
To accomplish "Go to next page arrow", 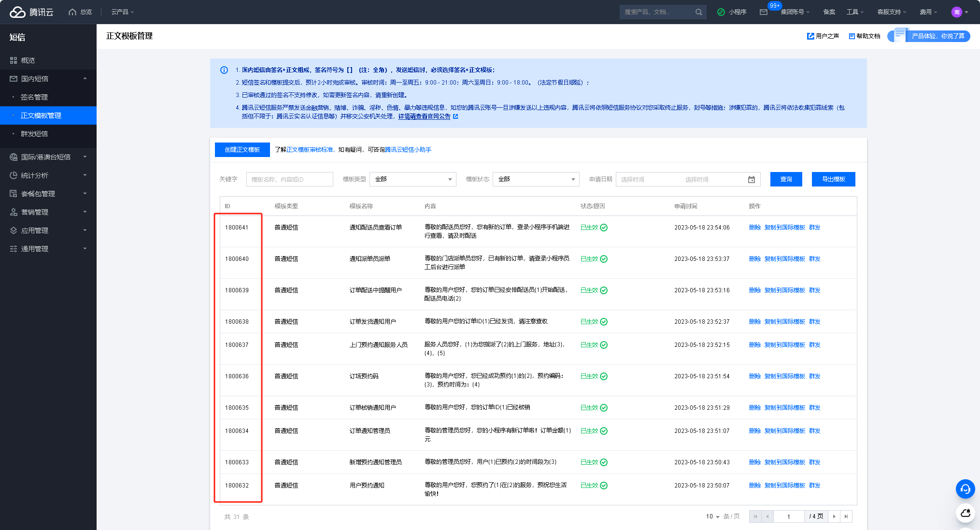I will coord(834,516).
